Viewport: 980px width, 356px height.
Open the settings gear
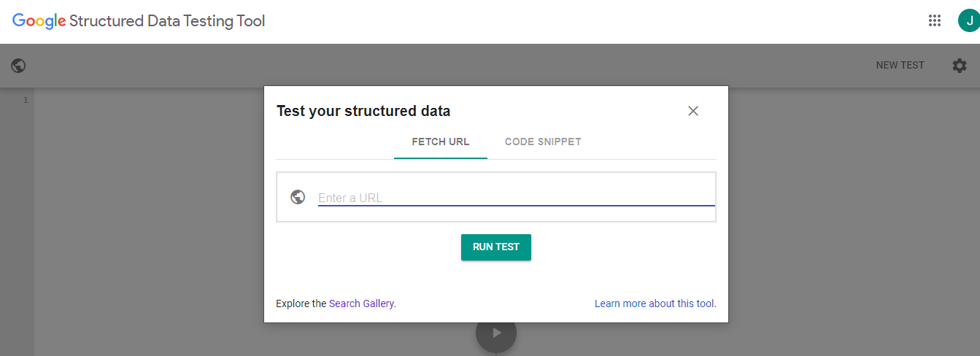click(x=960, y=66)
